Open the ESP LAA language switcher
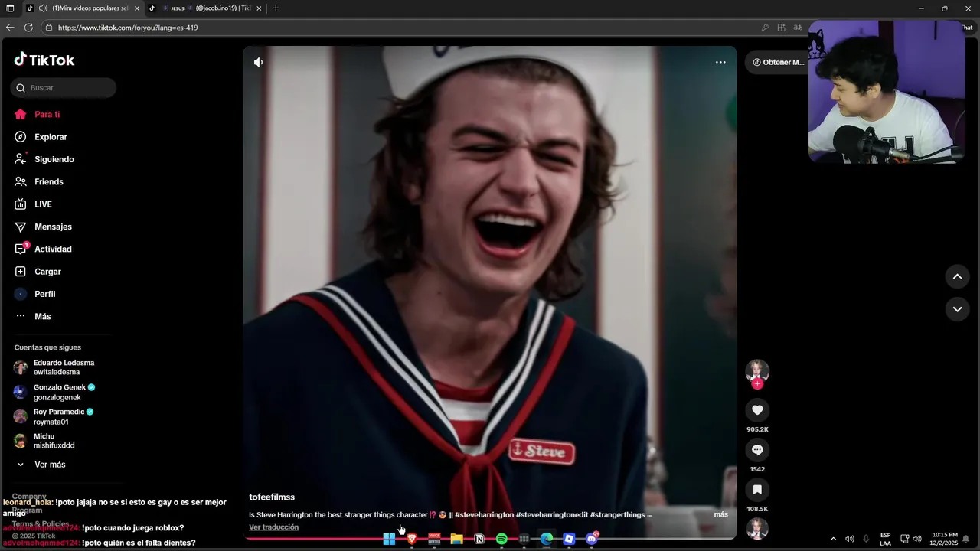 (x=885, y=539)
